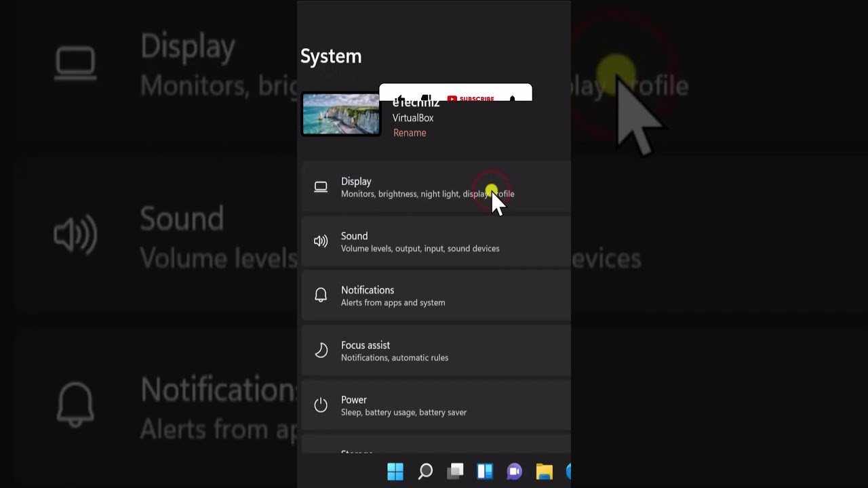This screenshot has height=488, width=868.
Task: Click the Power icon
Action: (321, 405)
